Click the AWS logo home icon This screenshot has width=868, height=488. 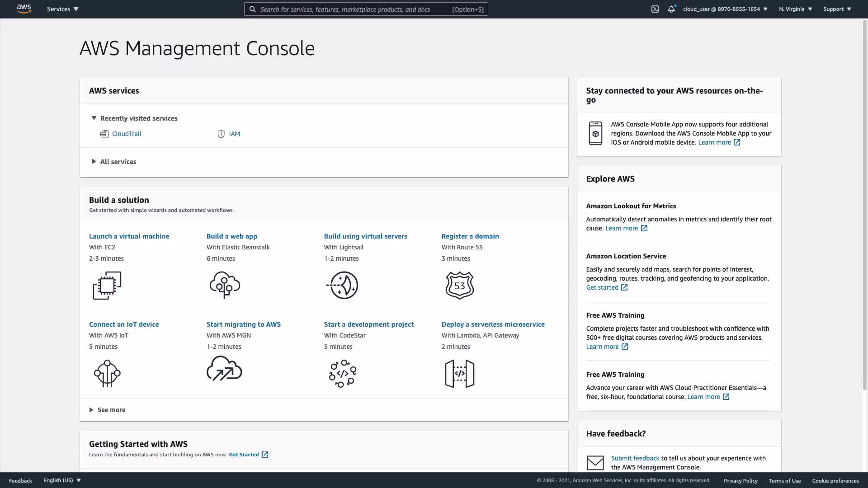[24, 9]
